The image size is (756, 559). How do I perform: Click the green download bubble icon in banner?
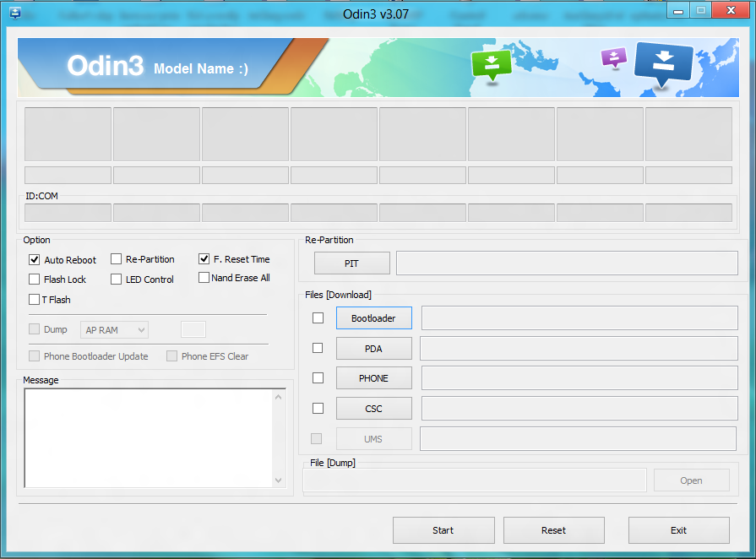[x=492, y=64]
